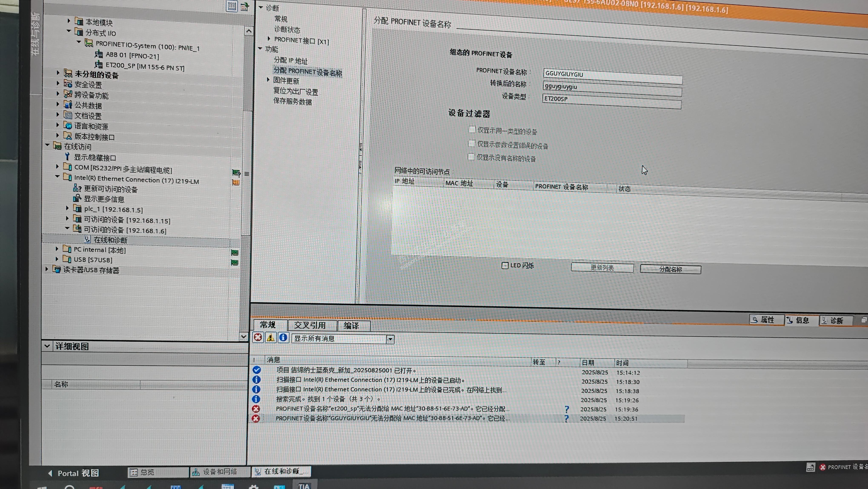Open the Compile tab
The width and height of the screenshot is (868, 489).
[x=351, y=325]
